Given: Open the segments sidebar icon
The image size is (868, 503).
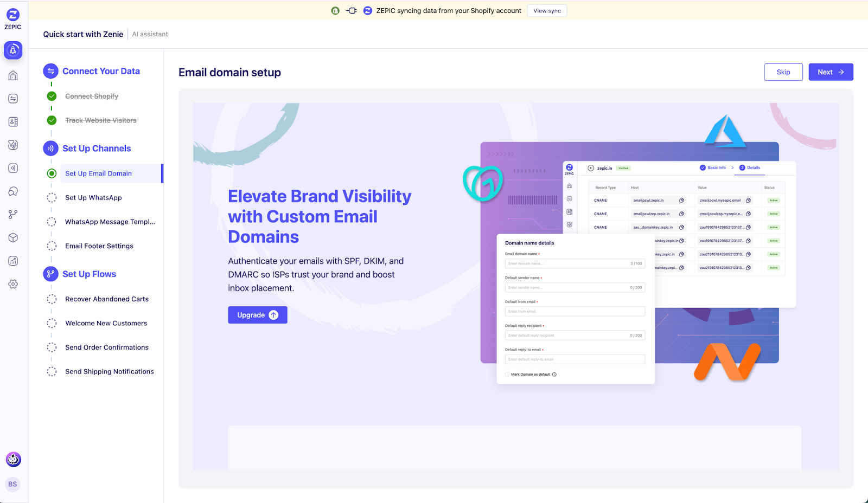Looking at the screenshot, I should click(x=13, y=145).
